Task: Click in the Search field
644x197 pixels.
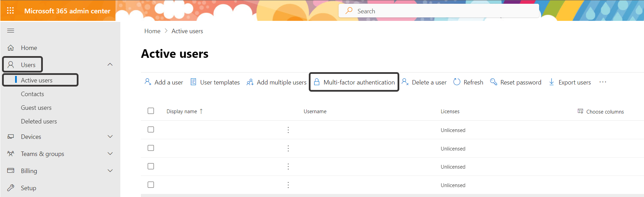Action: pos(439,11)
